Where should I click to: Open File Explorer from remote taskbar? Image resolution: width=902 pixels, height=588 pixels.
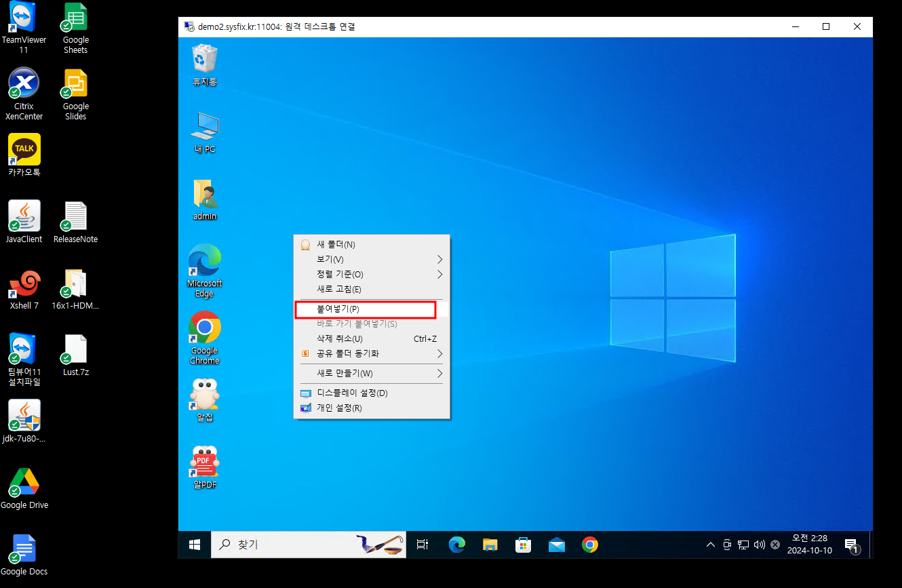490,545
